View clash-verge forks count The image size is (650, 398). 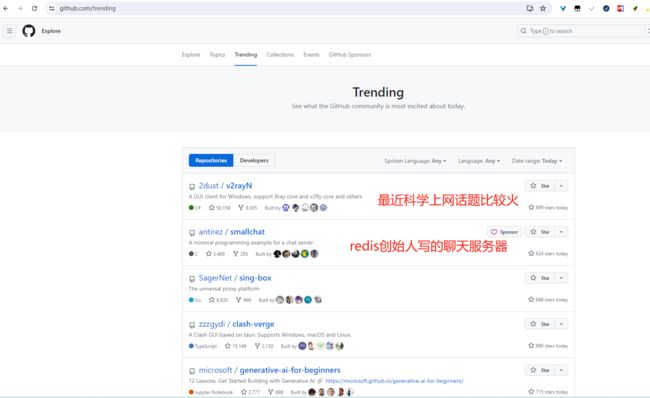point(264,346)
